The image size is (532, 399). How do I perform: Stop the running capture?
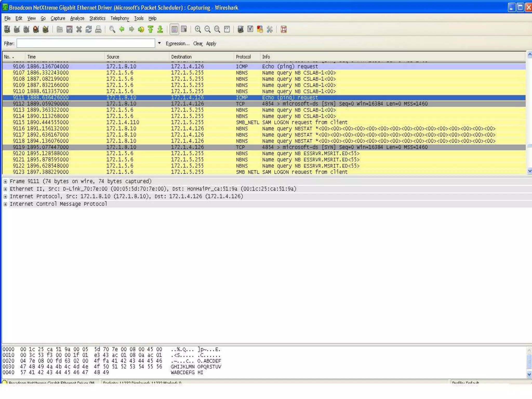[36, 29]
